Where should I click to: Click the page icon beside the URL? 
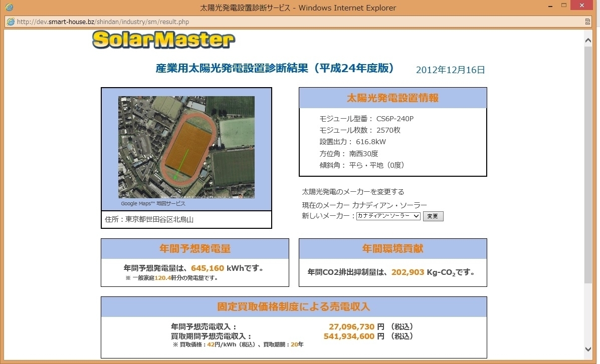click(10, 22)
